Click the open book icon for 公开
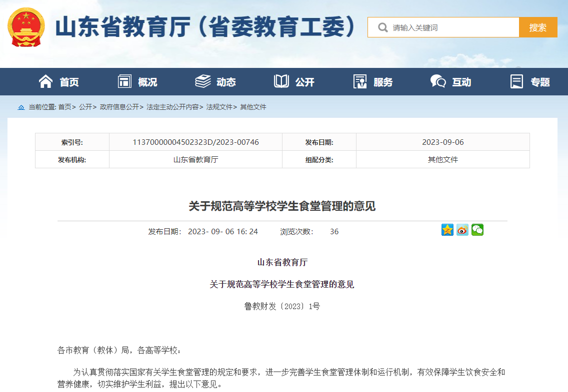 pos(281,81)
